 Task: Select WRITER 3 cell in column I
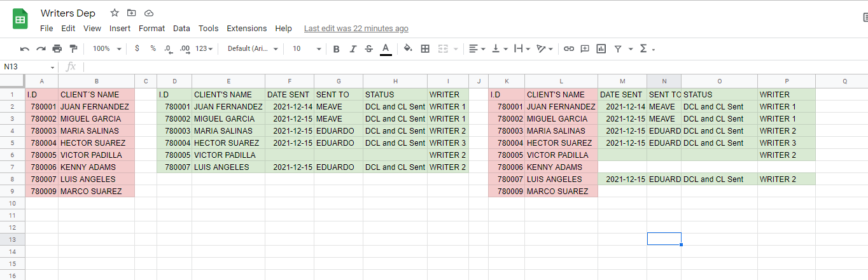coord(447,143)
